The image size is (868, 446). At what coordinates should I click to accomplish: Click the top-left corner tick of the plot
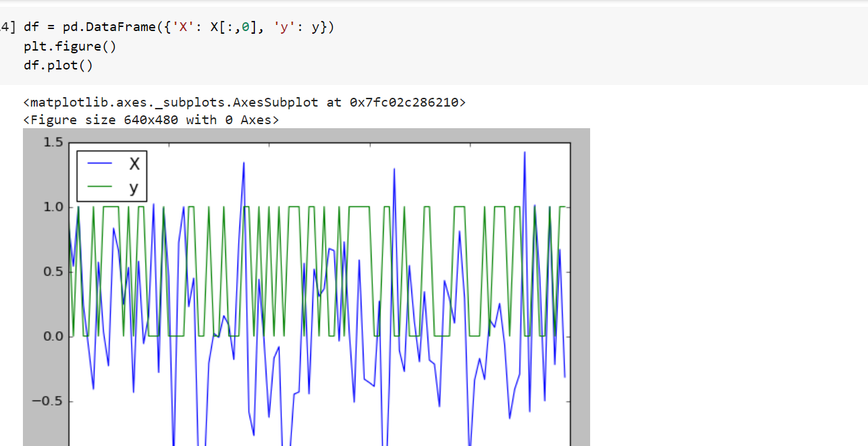coord(69,142)
